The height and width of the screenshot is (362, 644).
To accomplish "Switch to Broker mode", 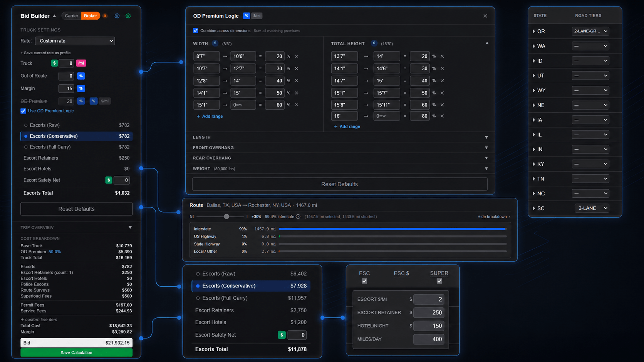I will [91, 16].
